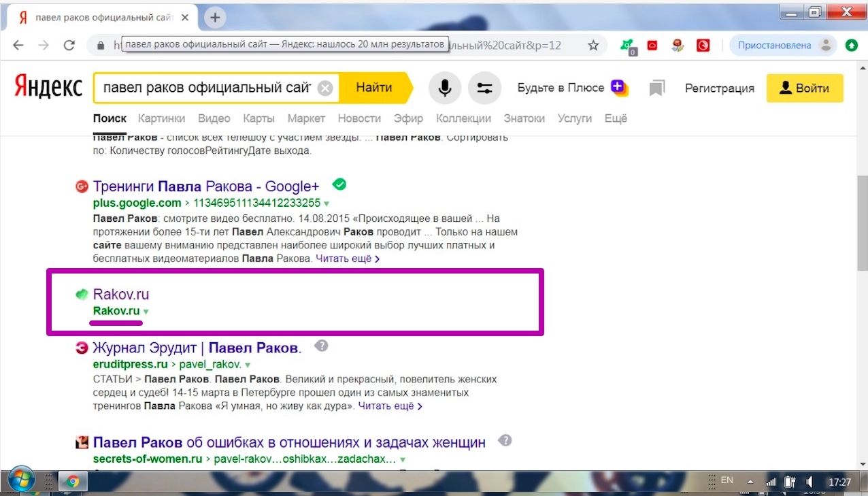Click the green extension icon with badge
The image size is (868, 496).
pos(627,46)
